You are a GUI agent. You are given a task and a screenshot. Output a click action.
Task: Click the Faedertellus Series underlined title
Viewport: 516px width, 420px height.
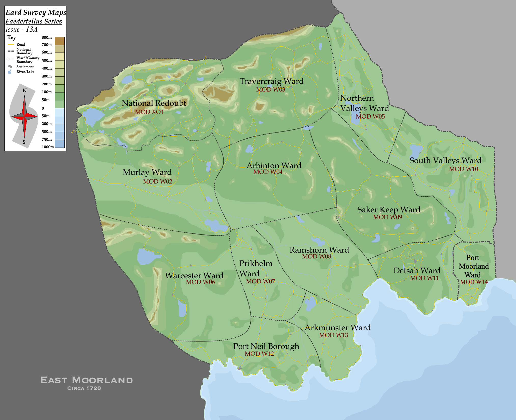pyautogui.click(x=34, y=21)
